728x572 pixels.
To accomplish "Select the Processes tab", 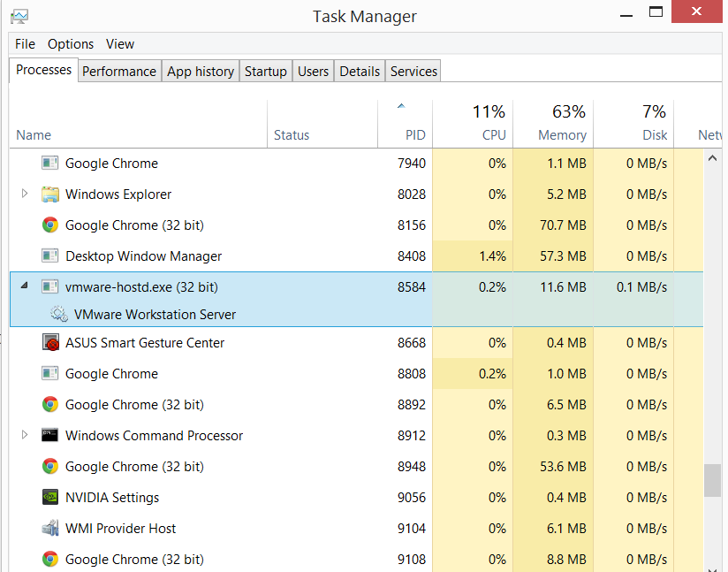I will (x=43, y=70).
